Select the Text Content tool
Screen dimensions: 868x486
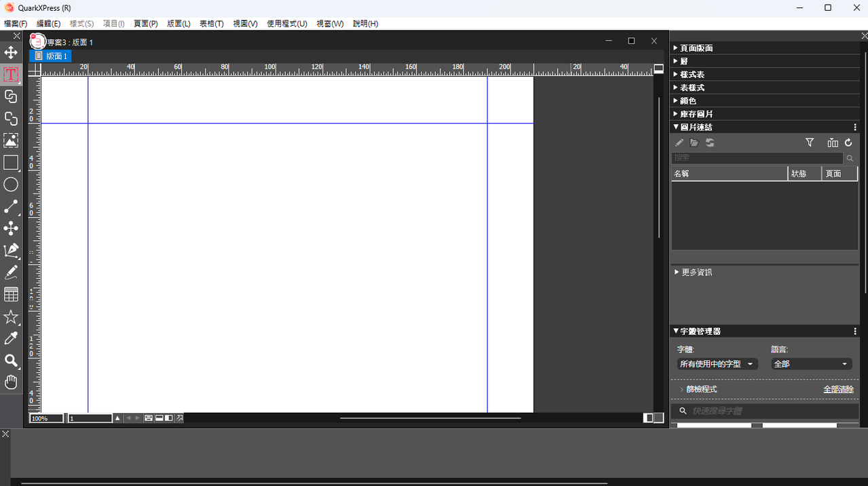click(11, 74)
